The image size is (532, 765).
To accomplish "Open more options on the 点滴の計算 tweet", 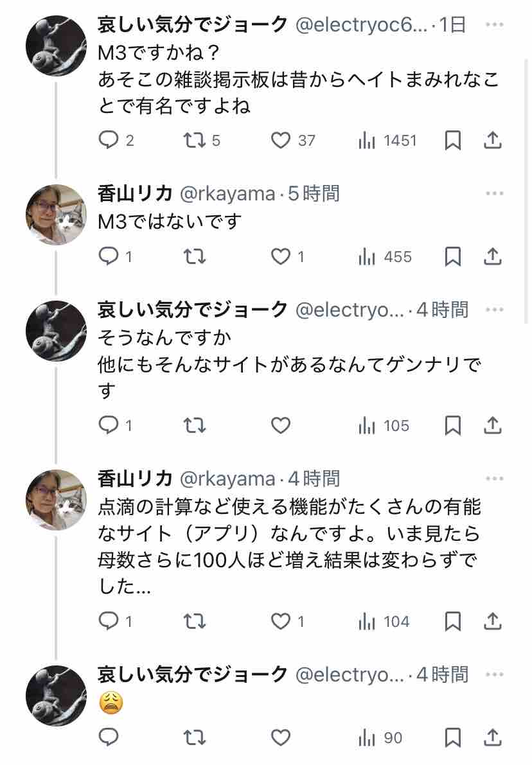I will click(x=495, y=479).
